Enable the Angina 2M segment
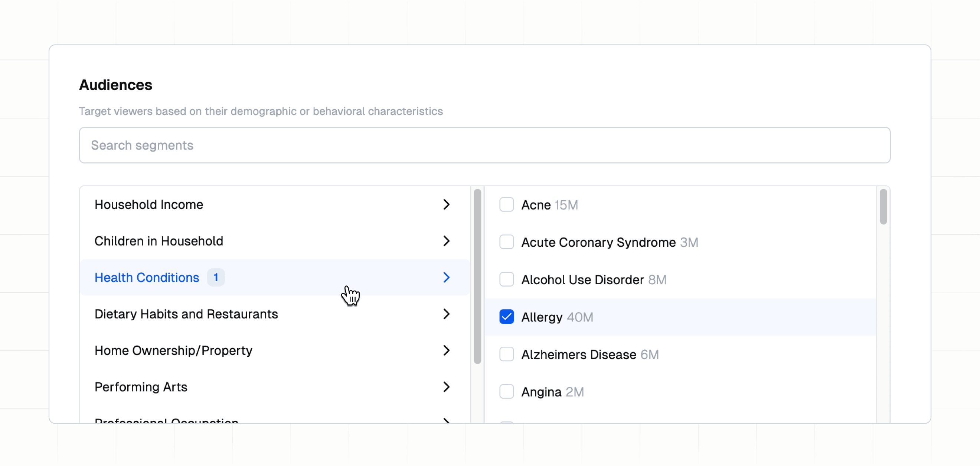The width and height of the screenshot is (980, 466). coord(507,391)
